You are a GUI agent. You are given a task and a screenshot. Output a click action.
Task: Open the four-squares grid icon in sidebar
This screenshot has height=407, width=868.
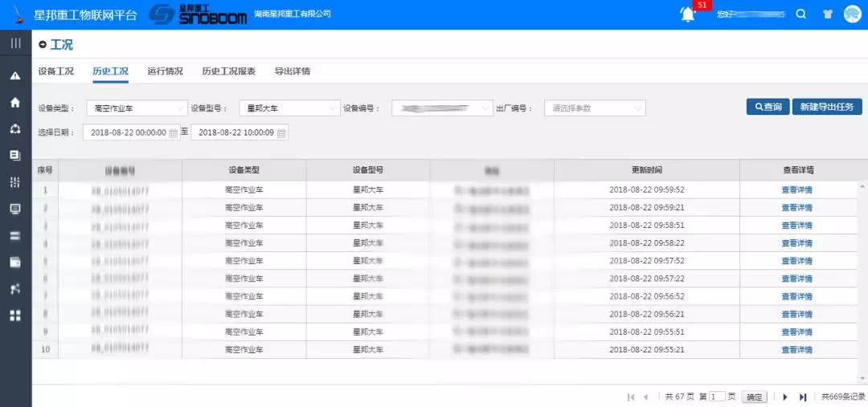tap(15, 315)
